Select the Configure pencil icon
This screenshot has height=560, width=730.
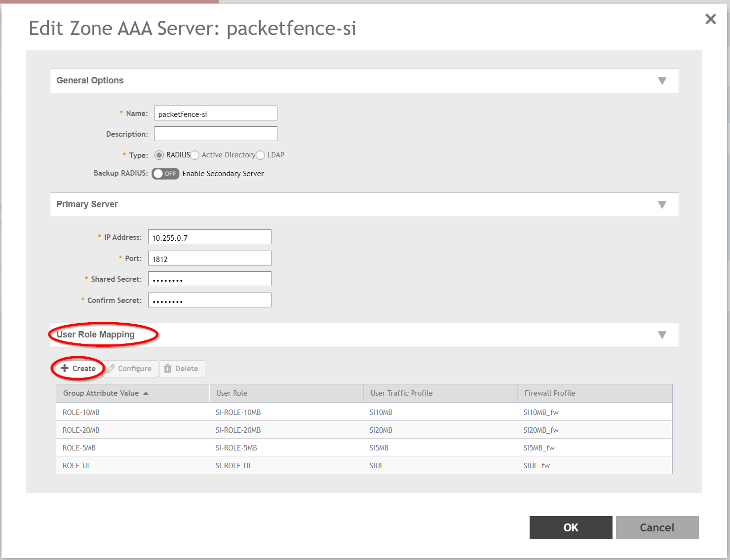coord(111,368)
